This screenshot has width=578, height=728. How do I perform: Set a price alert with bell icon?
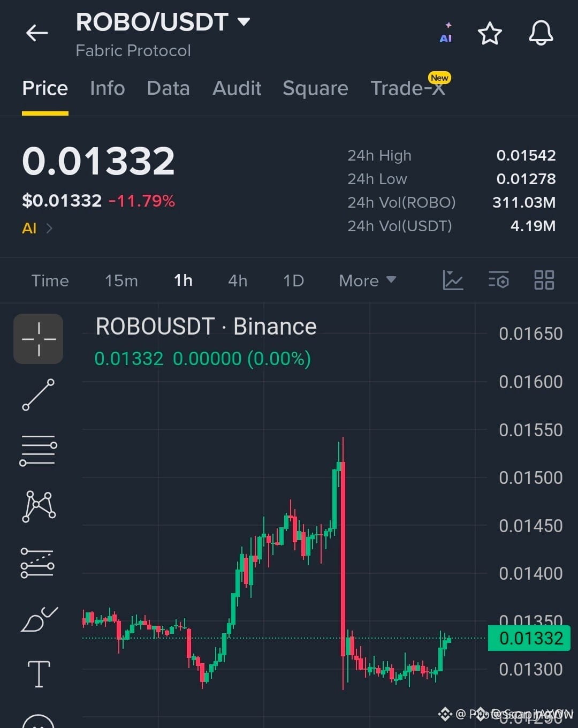541,33
